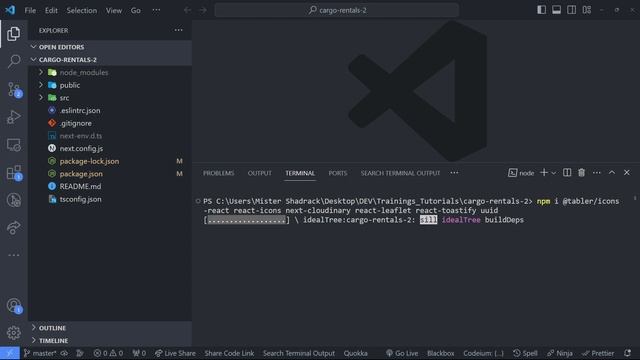The height and width of the screenshot is (360, 640).
Task: Select the Terminal tab
Action: point(300,173)
